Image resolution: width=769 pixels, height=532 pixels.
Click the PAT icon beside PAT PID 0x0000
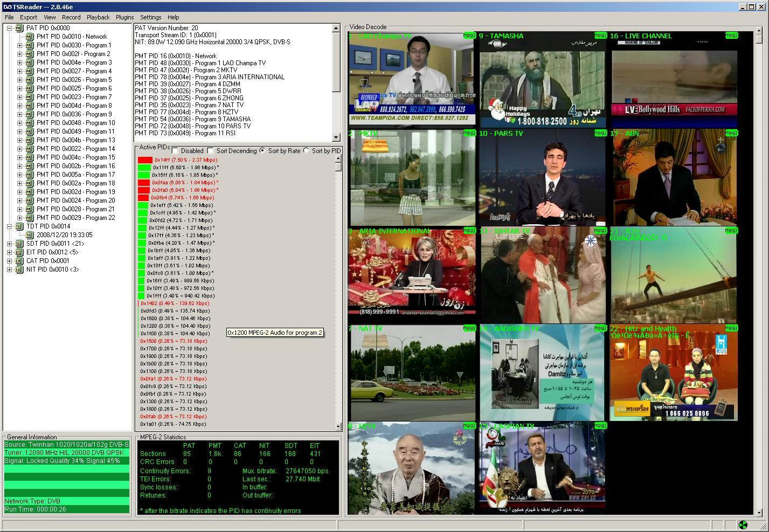(19, 28)
